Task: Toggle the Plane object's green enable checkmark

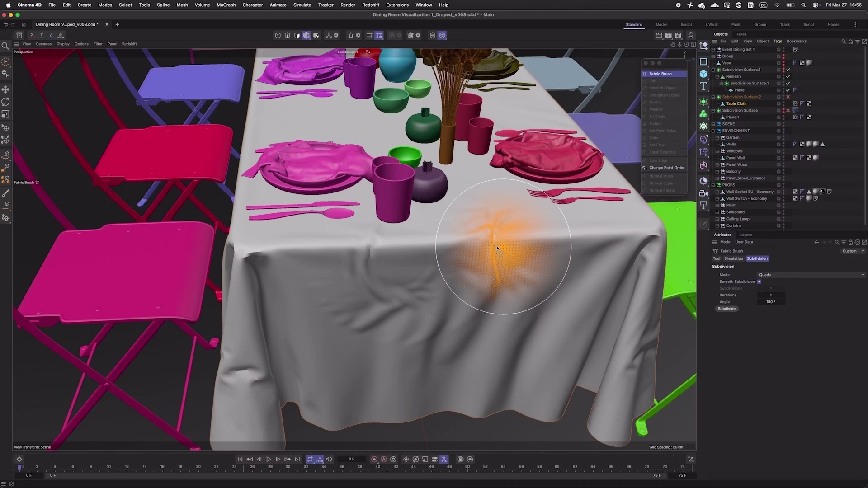Action: [x=788, y=90]
